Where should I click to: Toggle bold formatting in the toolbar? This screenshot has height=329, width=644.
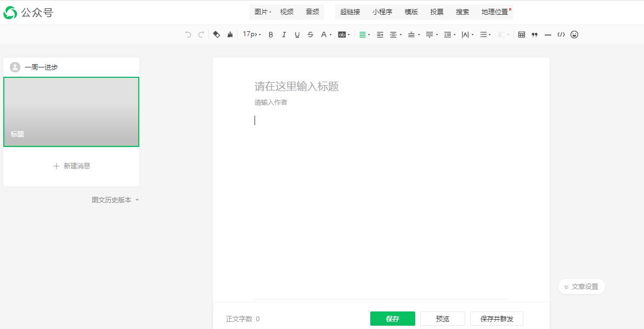270,35
